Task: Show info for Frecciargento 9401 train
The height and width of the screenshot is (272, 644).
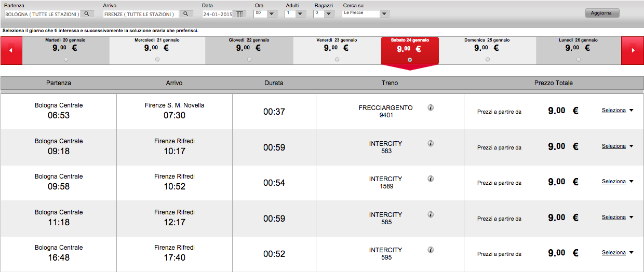Action: pos(431,108)
